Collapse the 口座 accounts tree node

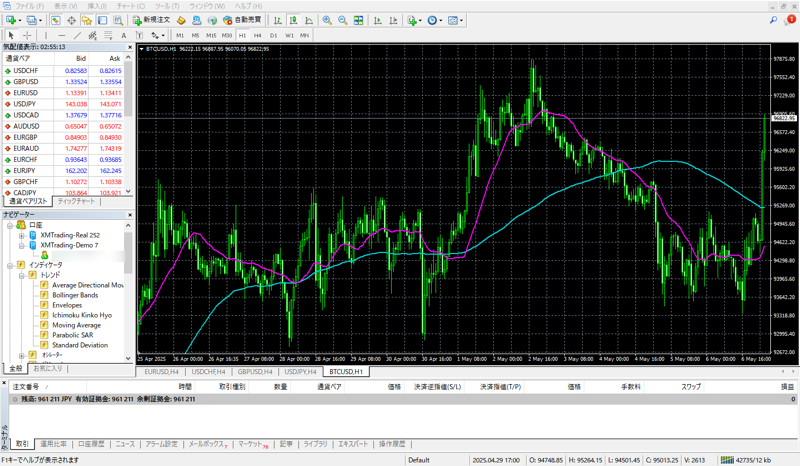[x=10, y=225]
